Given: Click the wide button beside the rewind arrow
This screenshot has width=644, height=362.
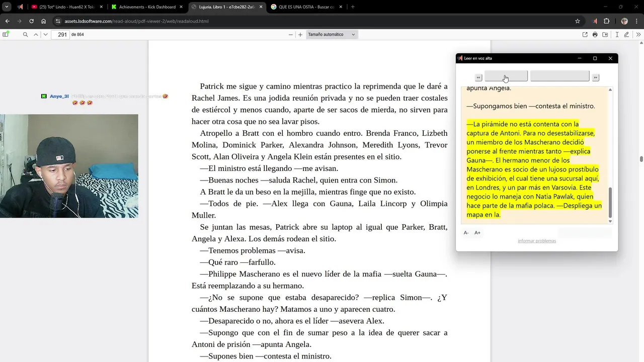Looking at the screenshot, I should (506, 76).
